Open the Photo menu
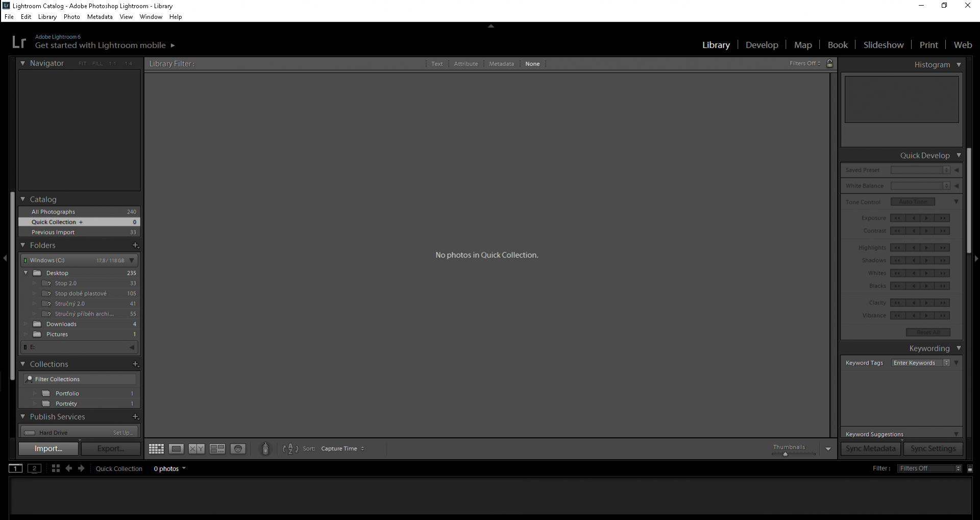The height and width of the screenshot is (520, 980). [x=72, y=17]
